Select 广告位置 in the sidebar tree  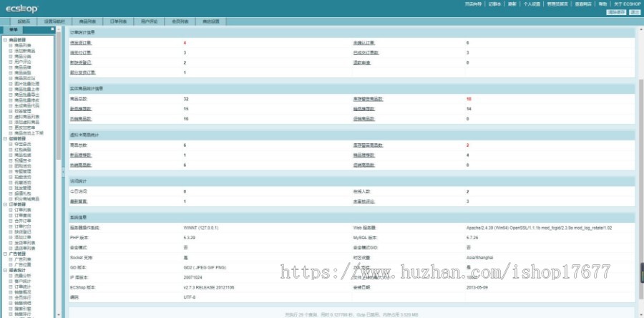click(23, 264)
